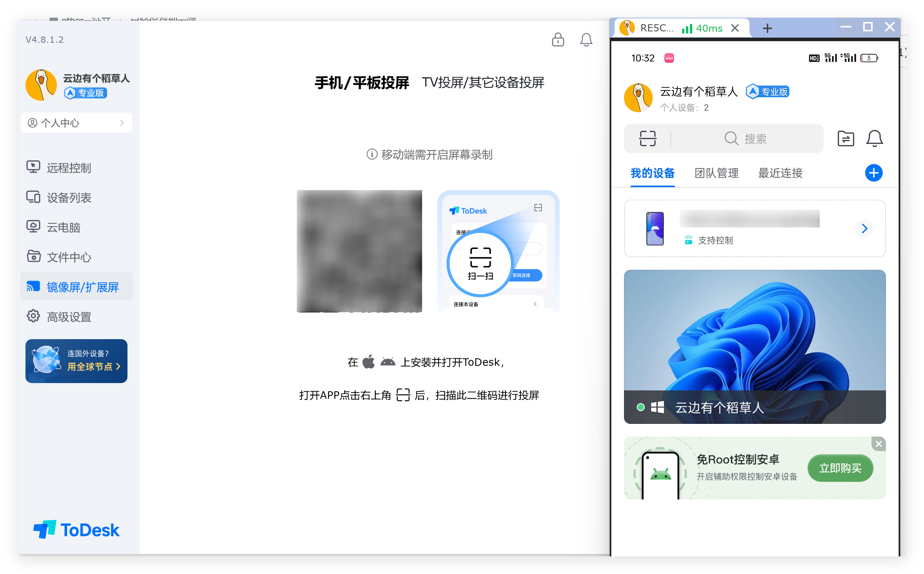Open the 云边有个稻草人 Windows device card
The image size is (924, 574).
tap(755, 347)
